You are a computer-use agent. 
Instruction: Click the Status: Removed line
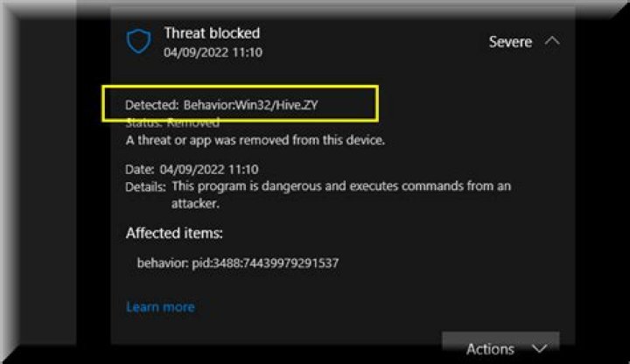(x=172, y=123)
